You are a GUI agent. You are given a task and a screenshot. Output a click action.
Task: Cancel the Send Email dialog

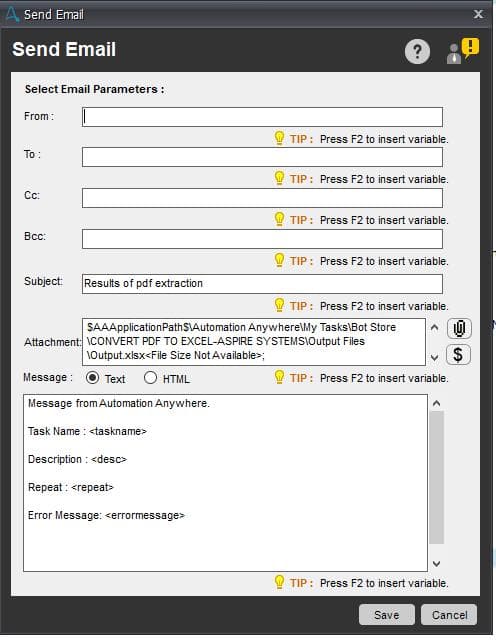click(x=449, y=614)
